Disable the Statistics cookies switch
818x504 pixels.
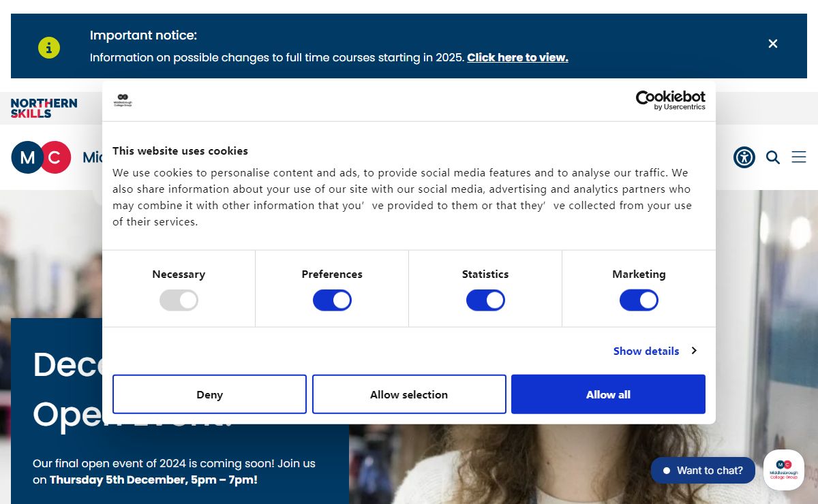[485, 300]
